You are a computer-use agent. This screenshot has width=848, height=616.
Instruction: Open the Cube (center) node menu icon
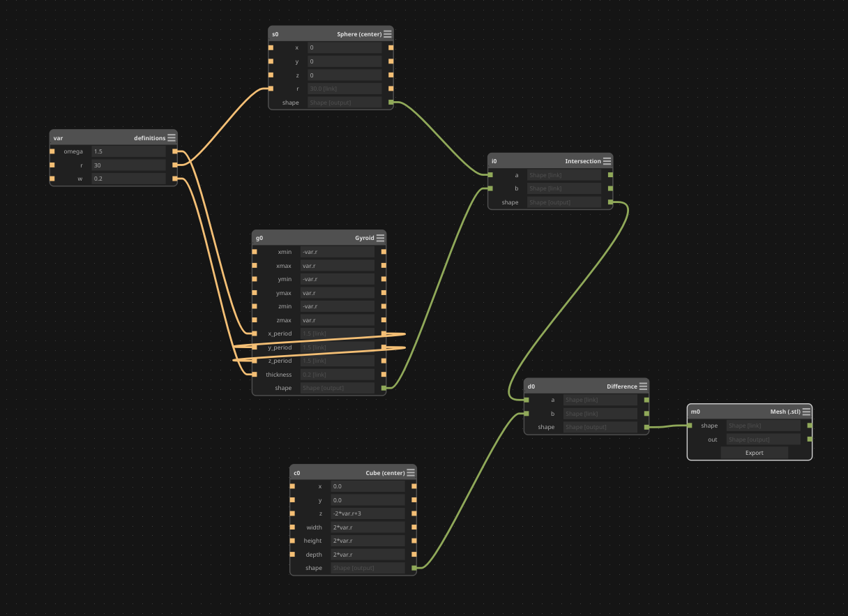point(411,473)
